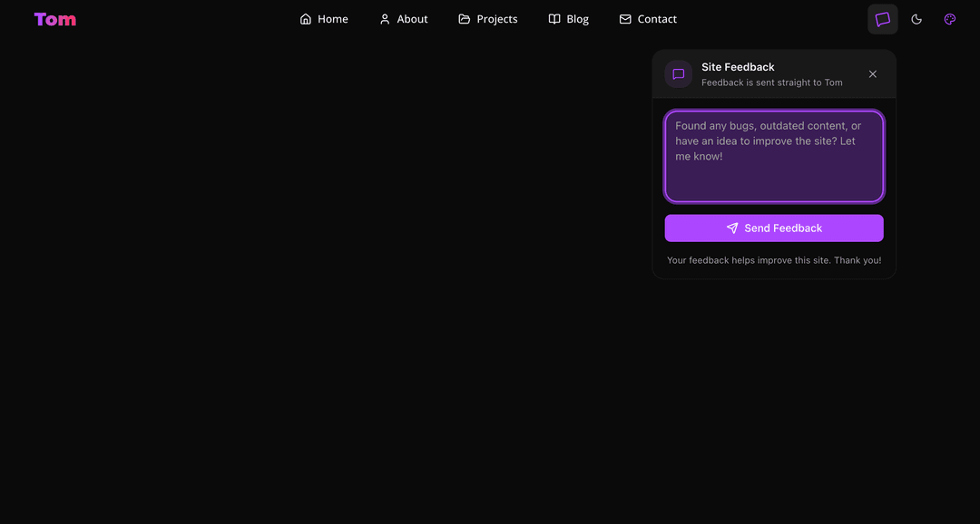
Task: Open the Projects navigation item
Action: (x=495, y=18)
